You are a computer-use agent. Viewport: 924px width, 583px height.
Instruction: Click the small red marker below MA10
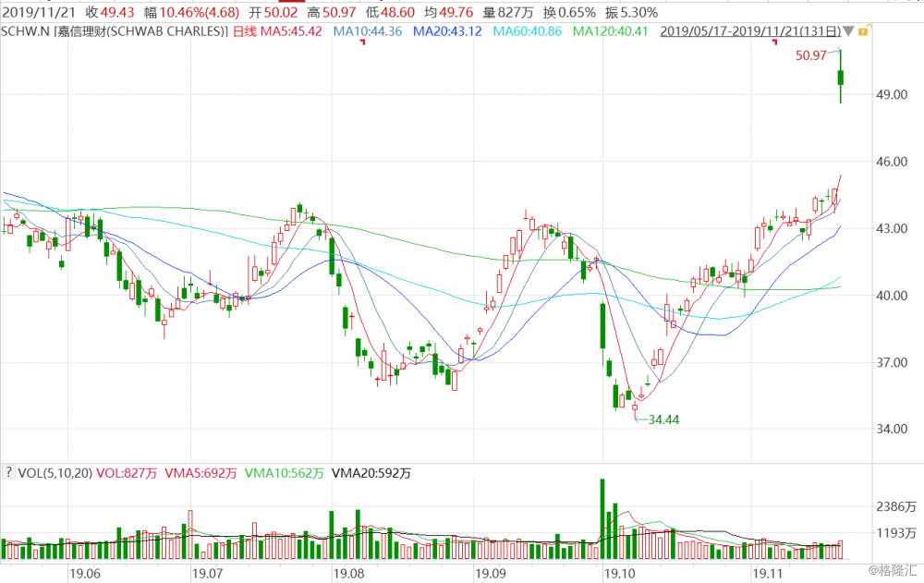click(x=363, y=42)
